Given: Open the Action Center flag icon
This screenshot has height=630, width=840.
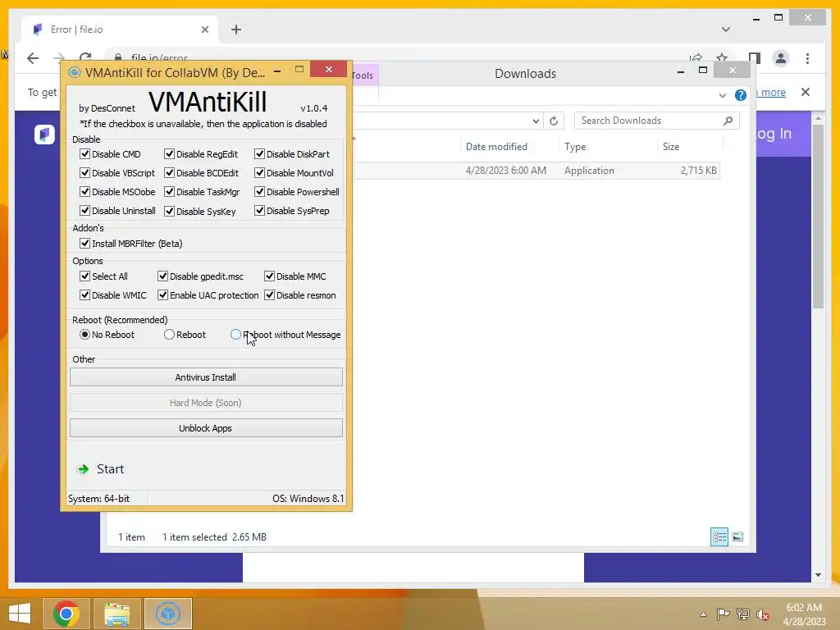Looking at the screenshot, I should coord(723,614).
